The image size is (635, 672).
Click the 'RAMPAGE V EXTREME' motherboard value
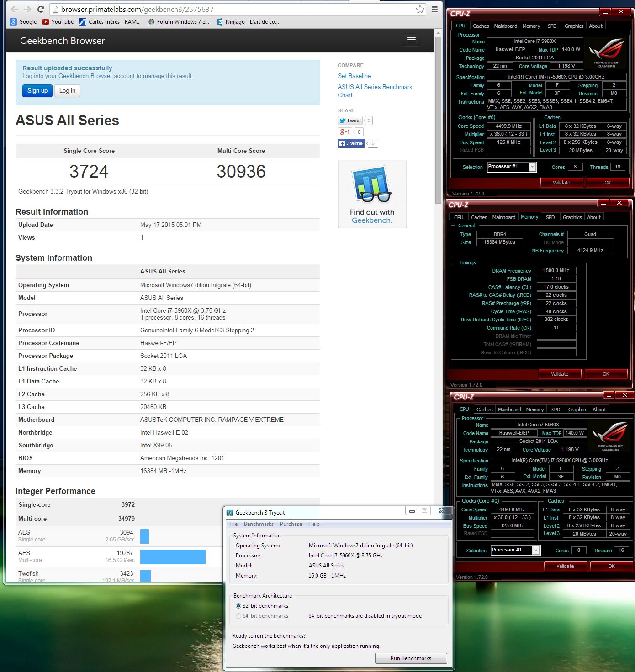coord(251,420)
